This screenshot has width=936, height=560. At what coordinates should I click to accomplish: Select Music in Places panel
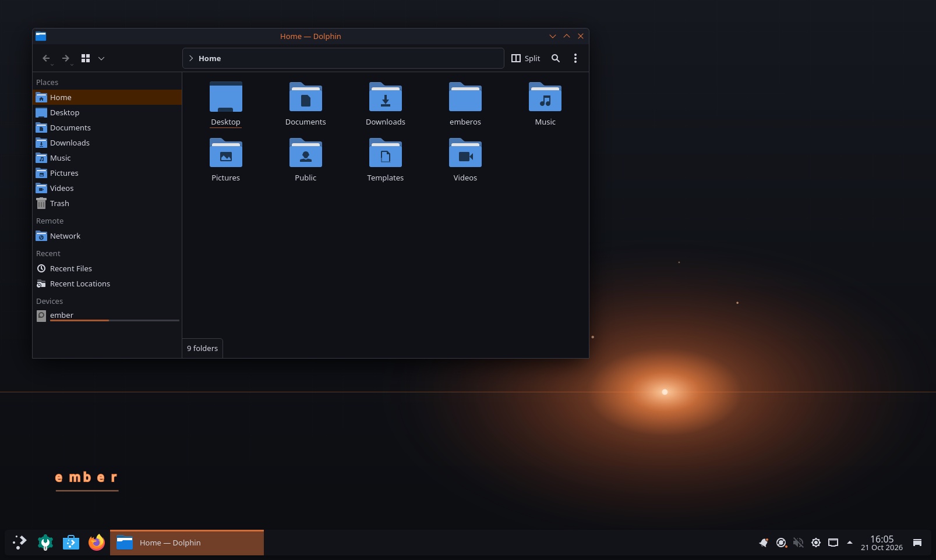107,158
